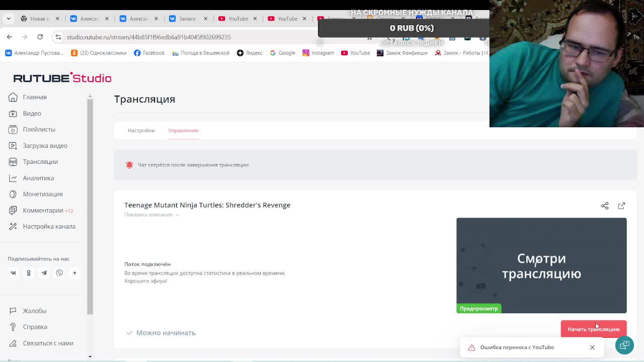This screenshot has height=362, width=644.
Task: Click the Начать трансляцию button
Action: click(594, 329)
